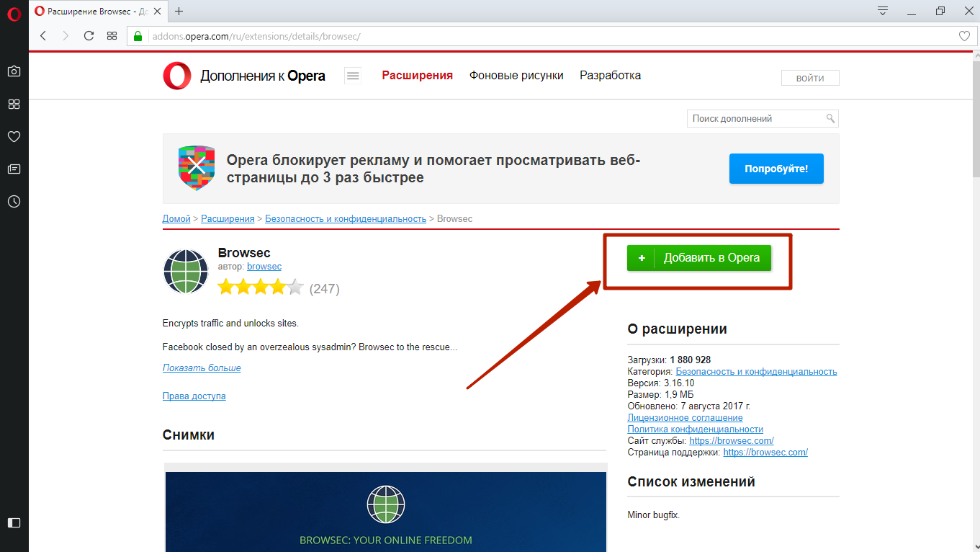Open Страница поддержки browsec.com link
Image resolution: width=980 pixels, height=552 pixels.
(x=765, y=453)
